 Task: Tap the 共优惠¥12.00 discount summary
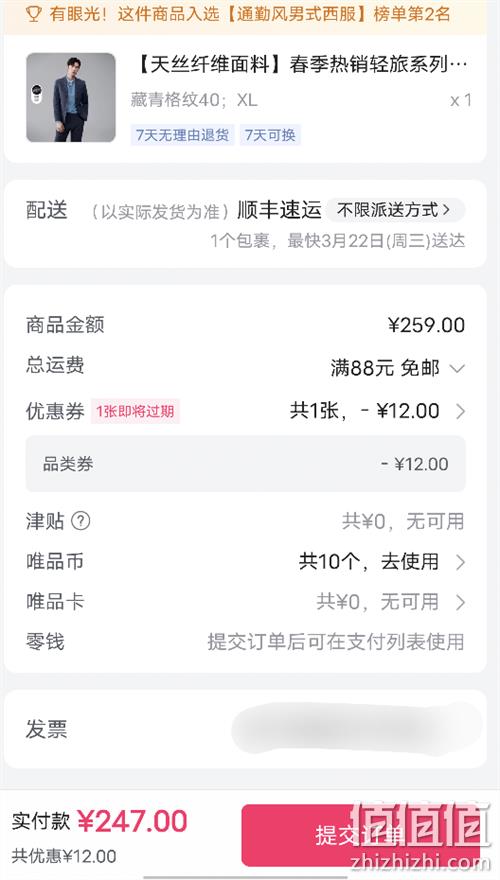tap(65, 856)
